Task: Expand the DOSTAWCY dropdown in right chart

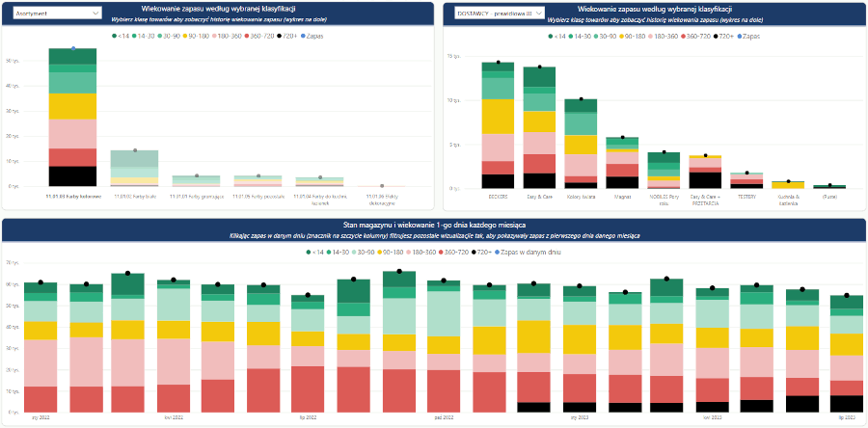Action: (x=499, y=14)
